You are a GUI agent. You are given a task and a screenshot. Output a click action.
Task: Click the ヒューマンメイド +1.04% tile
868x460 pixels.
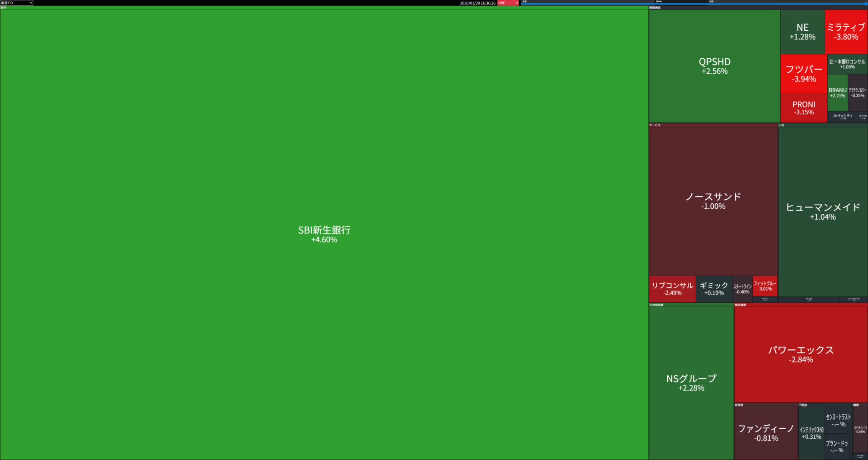pyautogui.click(x=823, y=211)
